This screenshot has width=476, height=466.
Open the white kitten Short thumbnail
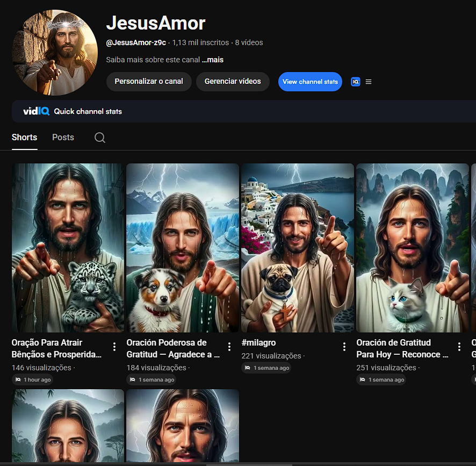point(413,248)
